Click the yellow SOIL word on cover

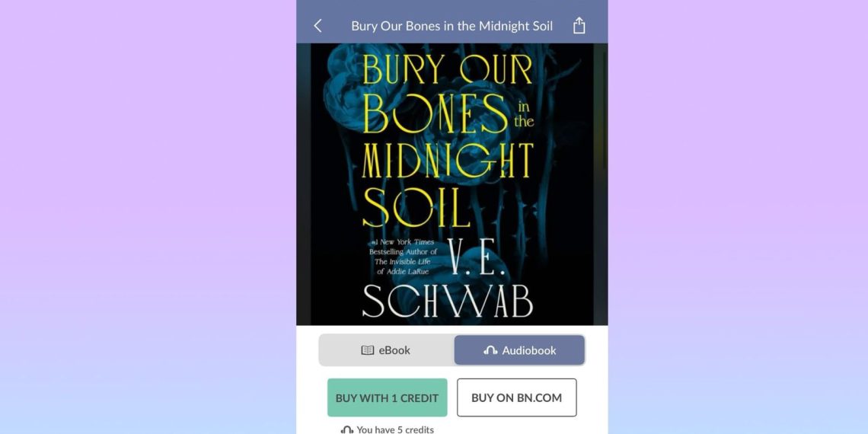[409, 207]
